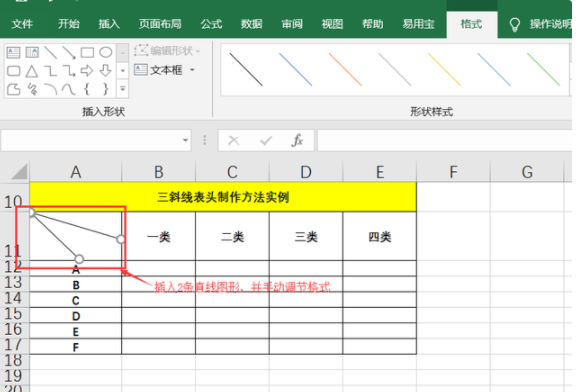
Task: Expand the full shapes gallery
Action: click(123, 89)
